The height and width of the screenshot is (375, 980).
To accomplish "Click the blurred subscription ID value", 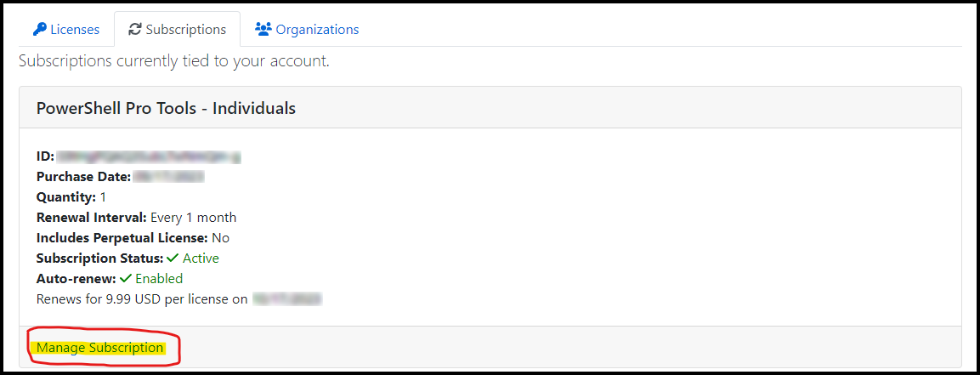I will 149,156.
